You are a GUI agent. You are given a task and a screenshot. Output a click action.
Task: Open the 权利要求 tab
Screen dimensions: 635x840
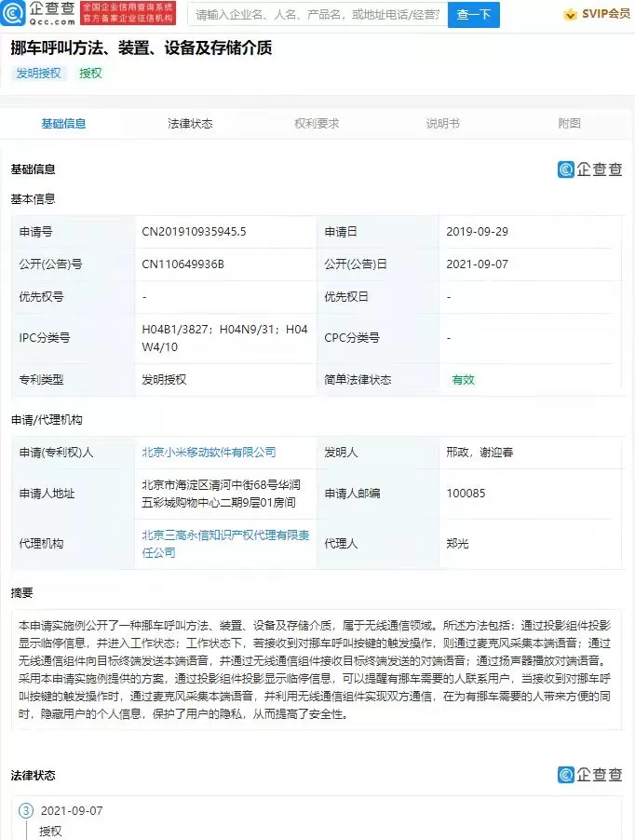point(317,124)
